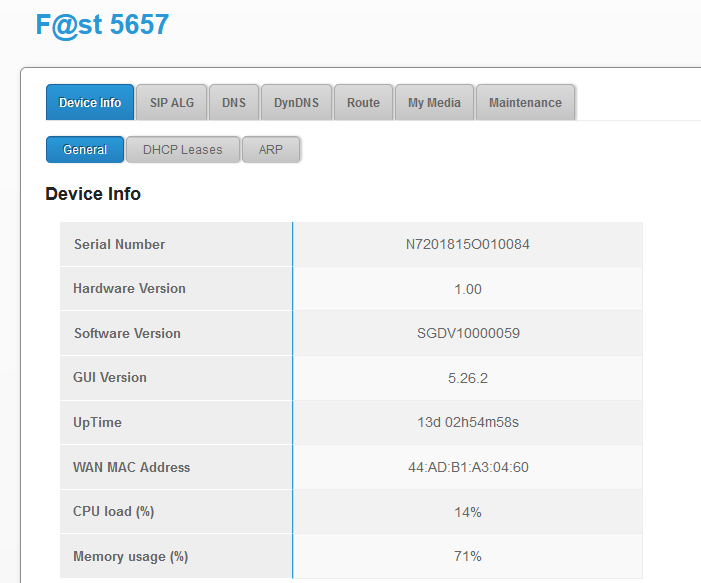Viewport: 701px width, 583px height.
Task: Open the ARP sub-tab
Action: click(x=271, y=150)
